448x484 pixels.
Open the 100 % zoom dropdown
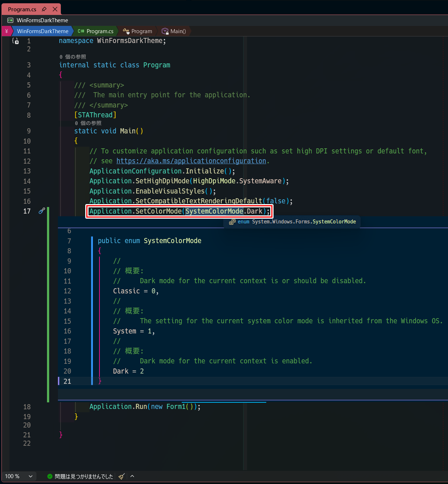click(19, 476)
